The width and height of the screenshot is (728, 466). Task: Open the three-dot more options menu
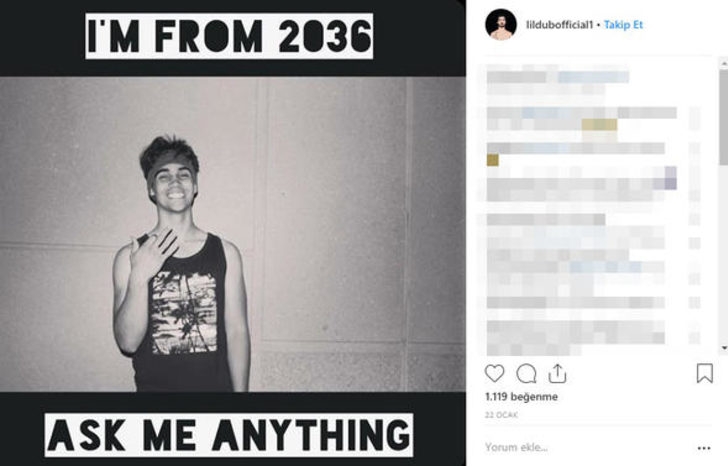click(x=706, y=445)
